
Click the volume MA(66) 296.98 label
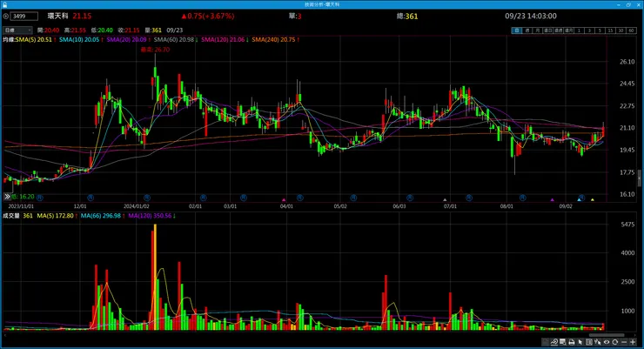tap(101, 216)
